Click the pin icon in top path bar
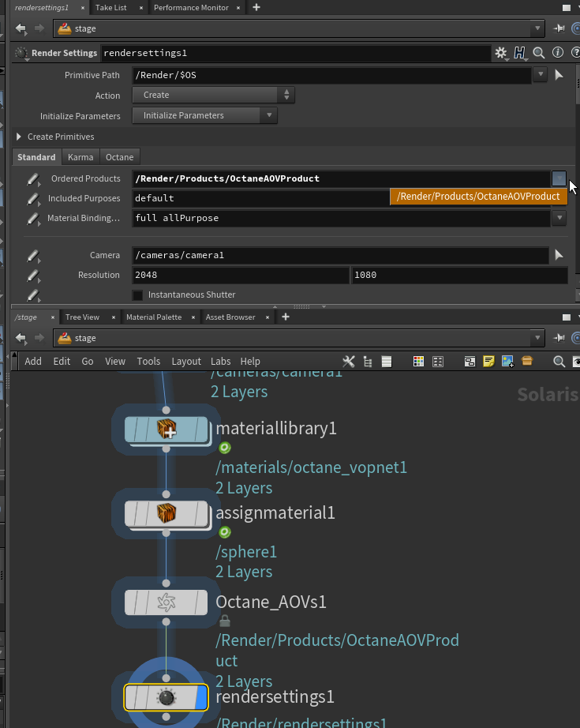The image size is (580, 728). tap(559, 28)
